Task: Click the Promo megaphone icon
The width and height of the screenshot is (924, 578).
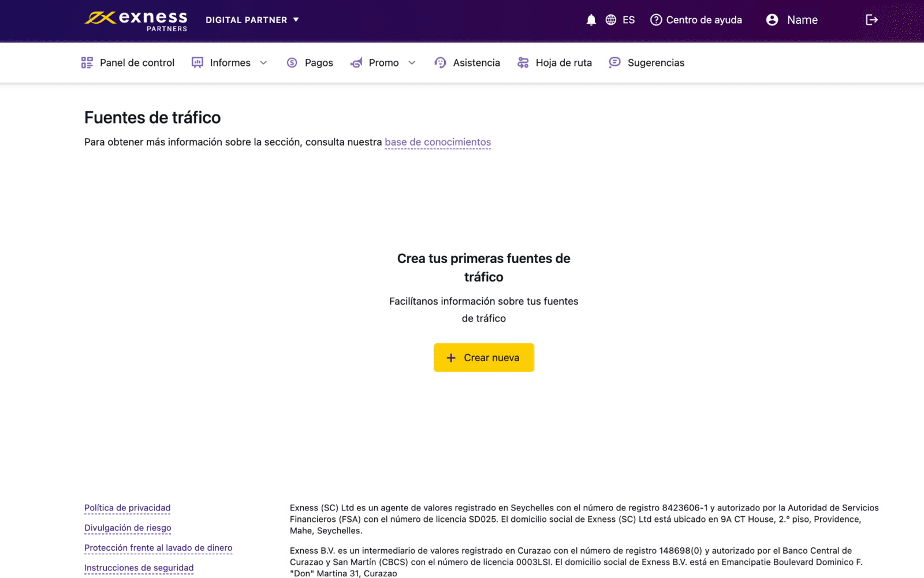Action: tap(356, 62)
